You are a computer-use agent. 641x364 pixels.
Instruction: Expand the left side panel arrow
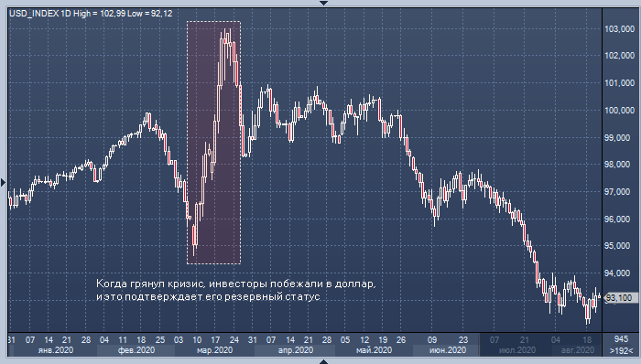pos(3,182)
